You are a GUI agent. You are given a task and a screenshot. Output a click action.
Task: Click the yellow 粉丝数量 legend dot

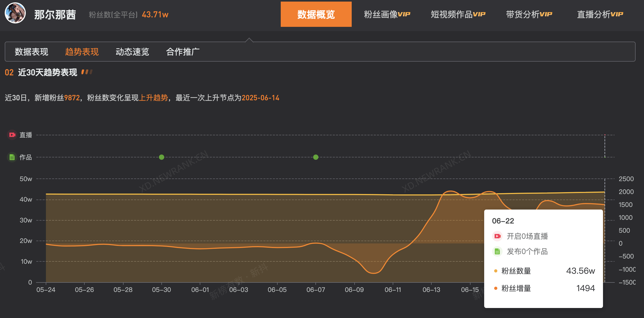point(495,271)
